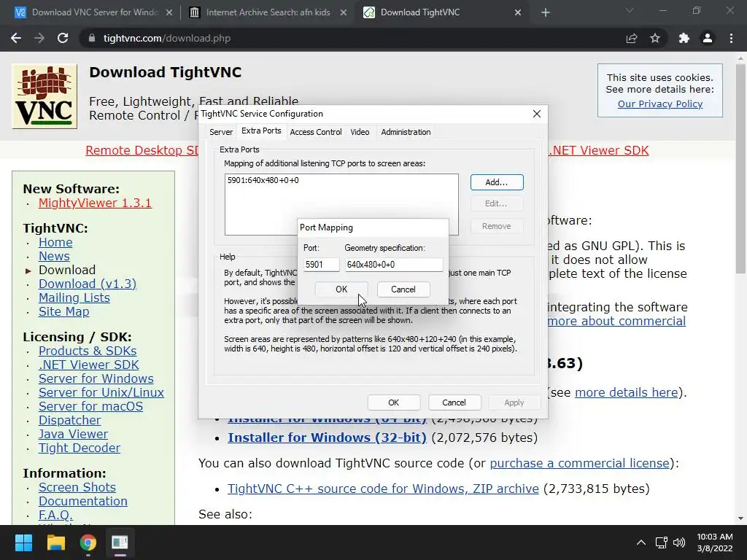
Task: Click the share page icon in address bar
Action: click(632, 38)
